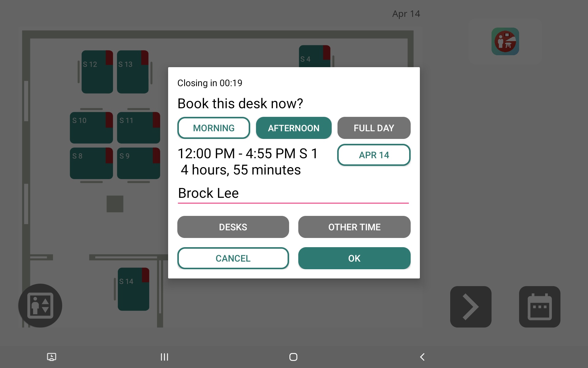This screenshot has height=368, width=588.
Task: Change date from APR 14 dropdown
Action: coord(374,155)
